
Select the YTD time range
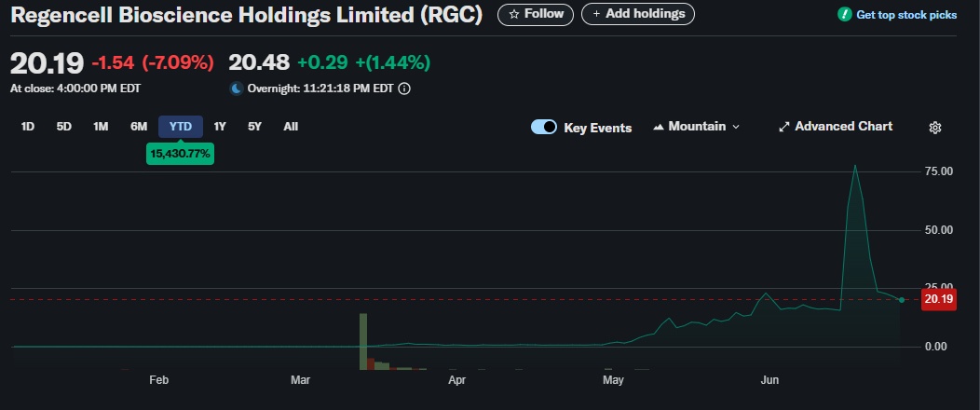[x=181, y=127]
